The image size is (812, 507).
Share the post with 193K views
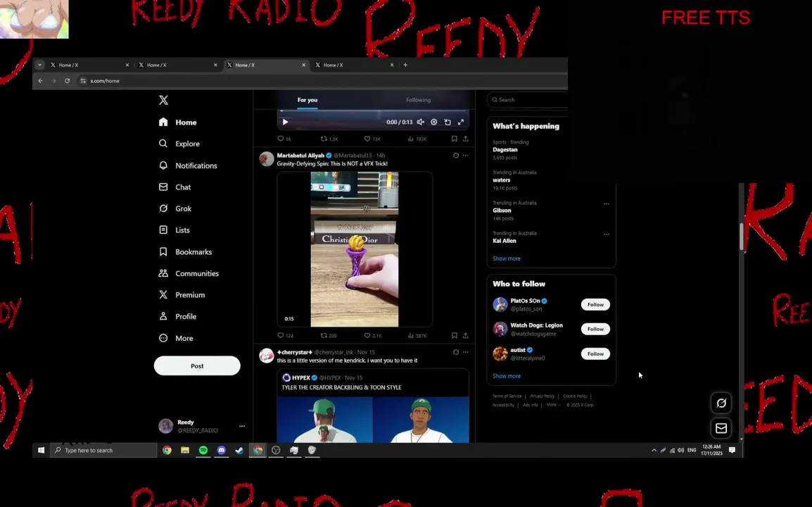[x=466, y=139]
